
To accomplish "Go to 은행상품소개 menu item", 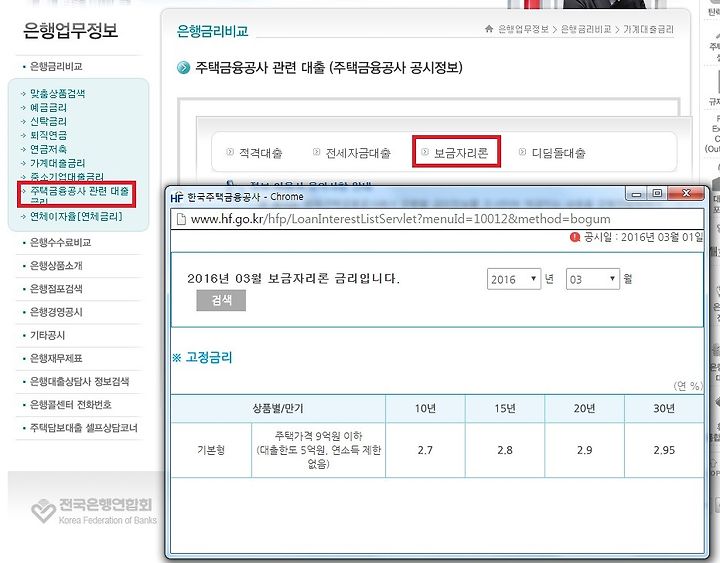I will pyautogui.click(x=56, y=265).
